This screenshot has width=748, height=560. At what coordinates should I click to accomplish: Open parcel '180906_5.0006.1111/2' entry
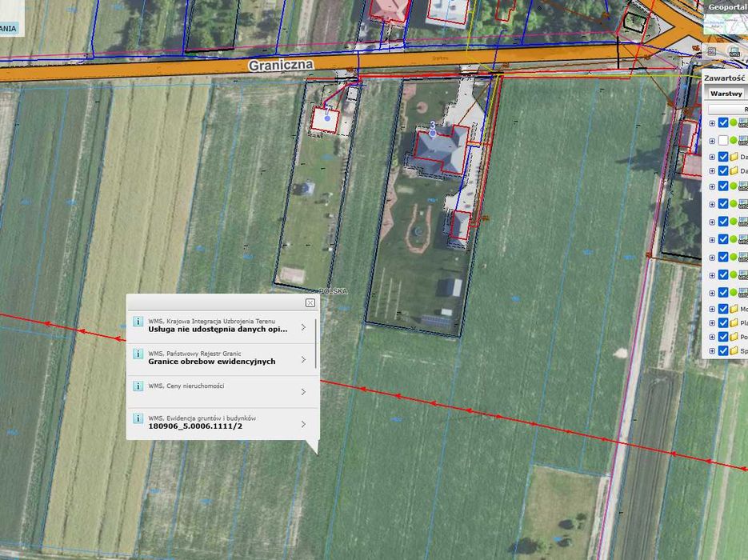tap(195, 426)
